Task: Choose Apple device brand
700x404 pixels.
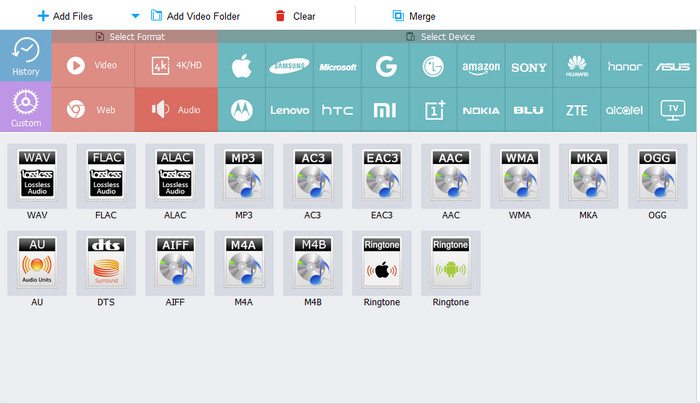Action: coord(242,66)
